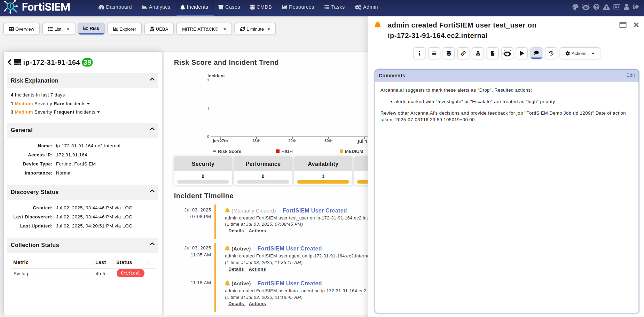Collapse the Risk Explanation section
This screenshot has height=317, width=644.
pos(152,80)
